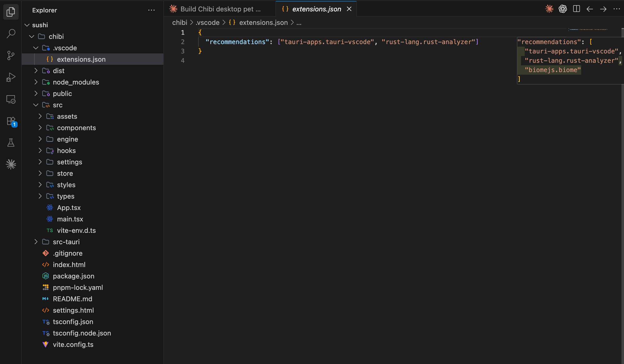Open index.html in the explorer

tap(93, 264)
